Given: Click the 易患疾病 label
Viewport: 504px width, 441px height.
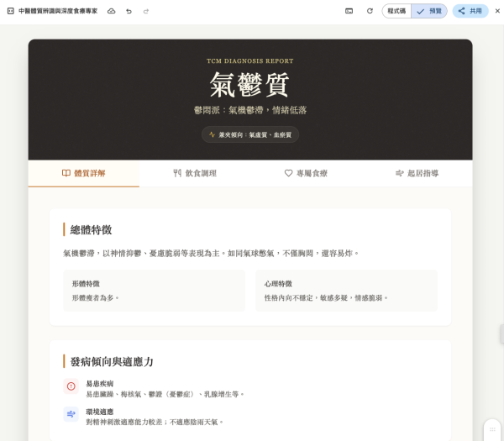Looking at the screenshot, I should [100, 384].
